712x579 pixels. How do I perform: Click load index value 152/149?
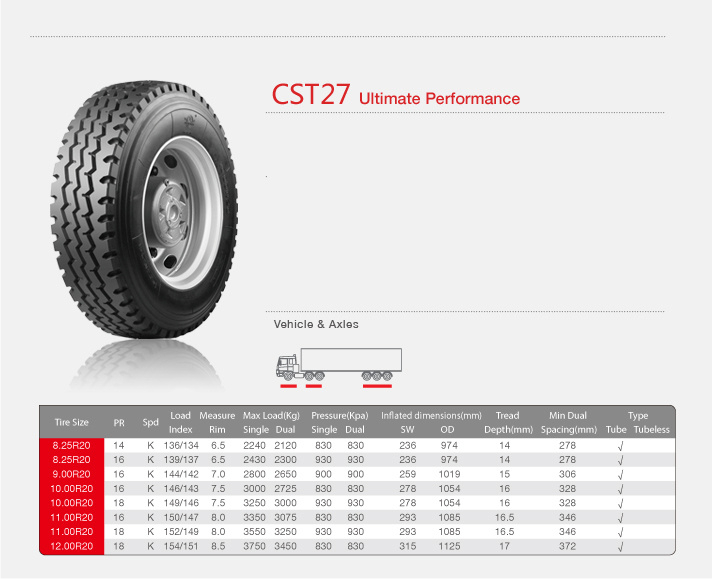point(181,531)
